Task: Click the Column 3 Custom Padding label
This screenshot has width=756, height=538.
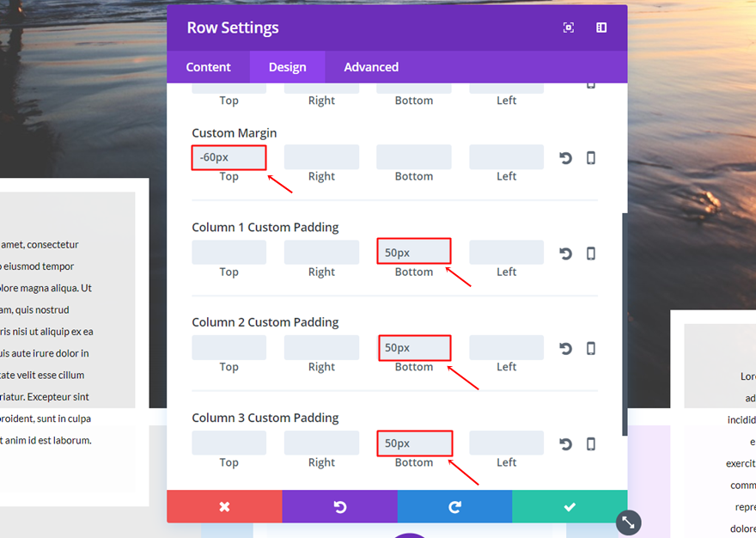Action: point(265,418)
